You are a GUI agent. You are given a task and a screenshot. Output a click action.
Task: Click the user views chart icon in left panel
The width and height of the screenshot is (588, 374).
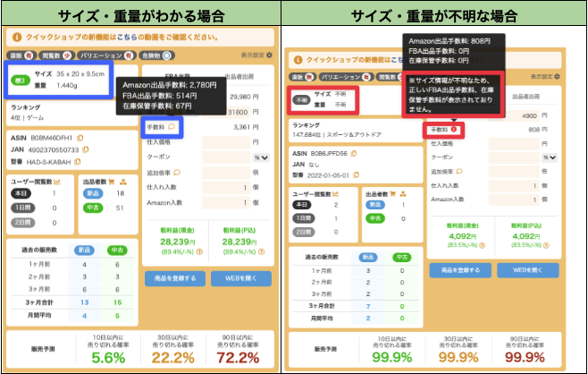[x=57, y=181]
